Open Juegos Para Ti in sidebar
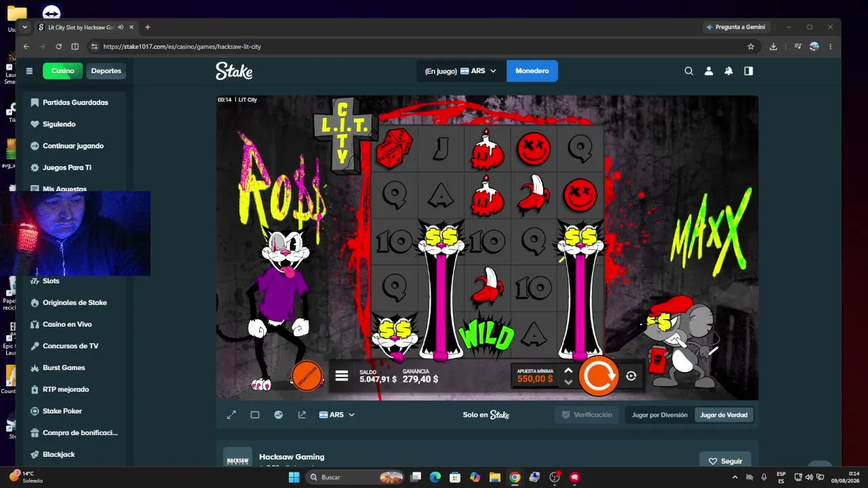This screenshot has width=868, height=488. coord(75,167)
